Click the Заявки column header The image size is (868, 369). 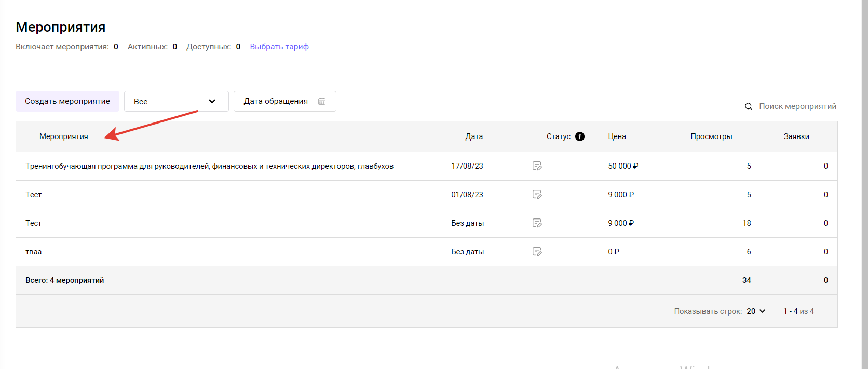[x=796, y=136]
